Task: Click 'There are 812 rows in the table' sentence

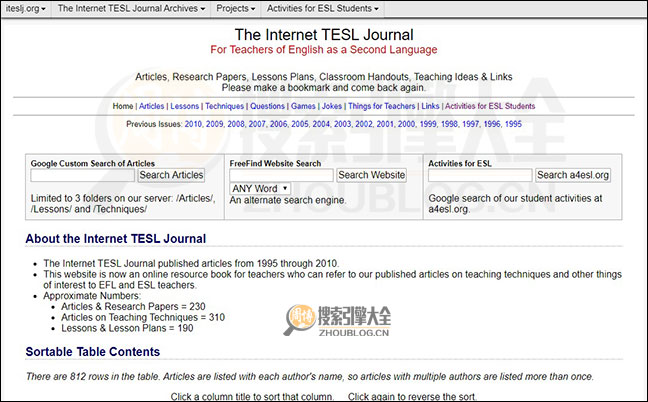Action: [x=93, y=376]
